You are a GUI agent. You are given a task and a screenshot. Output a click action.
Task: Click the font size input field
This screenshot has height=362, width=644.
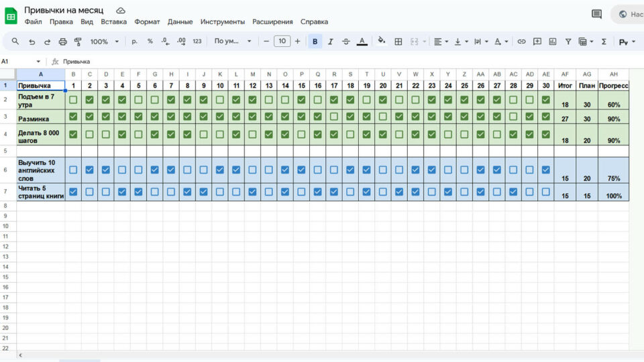pos(282,42)
